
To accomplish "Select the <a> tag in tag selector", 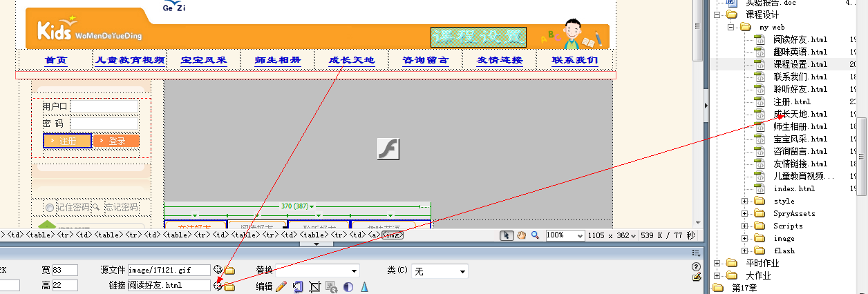I will point(373,235).
